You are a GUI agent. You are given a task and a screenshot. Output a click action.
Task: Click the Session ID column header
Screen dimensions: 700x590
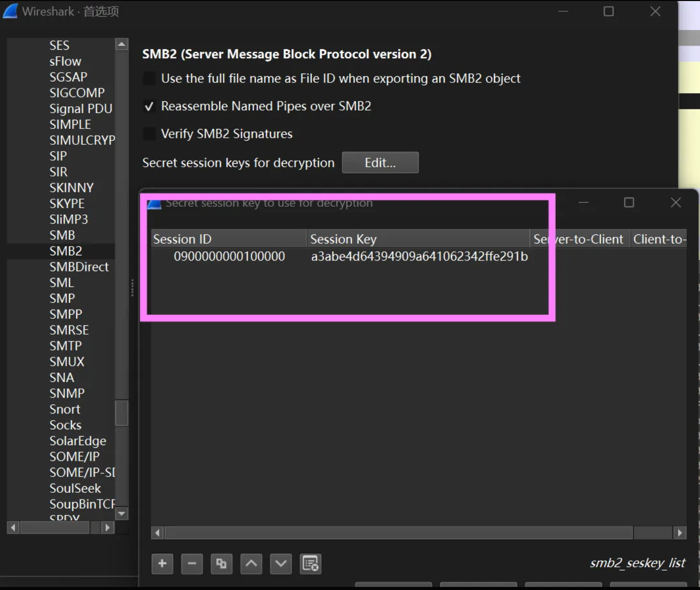pos(229,239)
